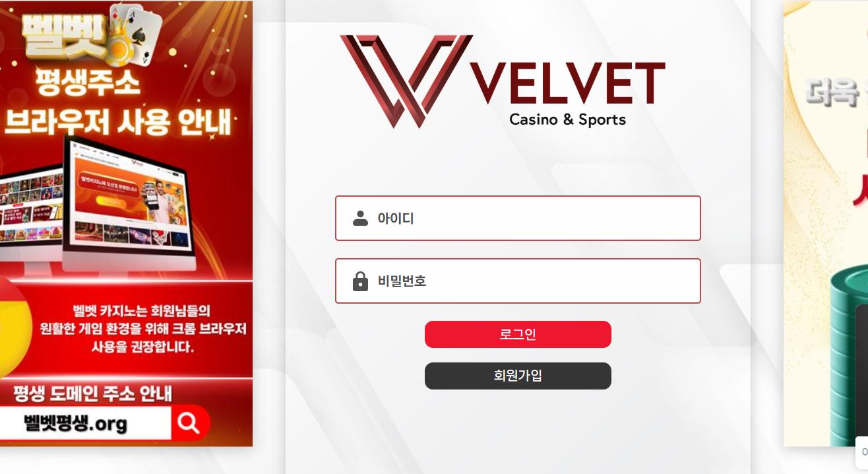This screenshot has height=474, width=868.
Task: Click the user silhouette icon in the ID field
Action: [360, 219]
